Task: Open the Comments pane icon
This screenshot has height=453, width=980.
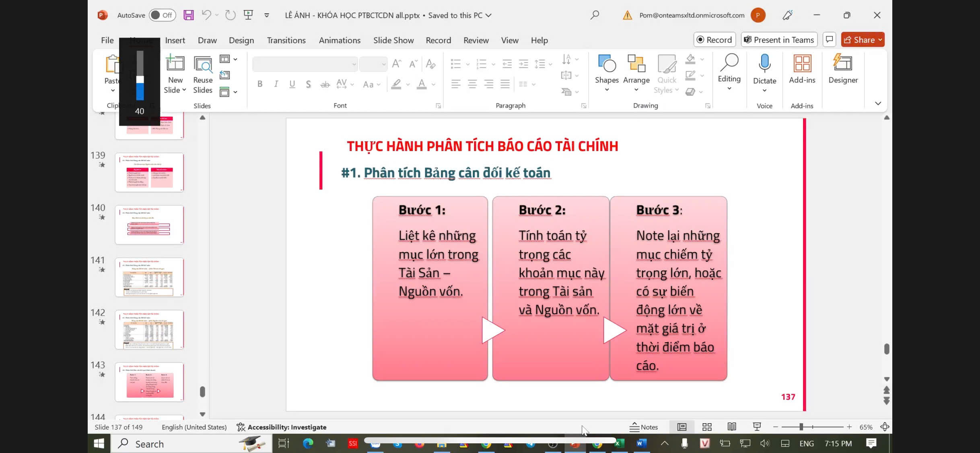Action: pyautogui.click(x=829, y=39)
